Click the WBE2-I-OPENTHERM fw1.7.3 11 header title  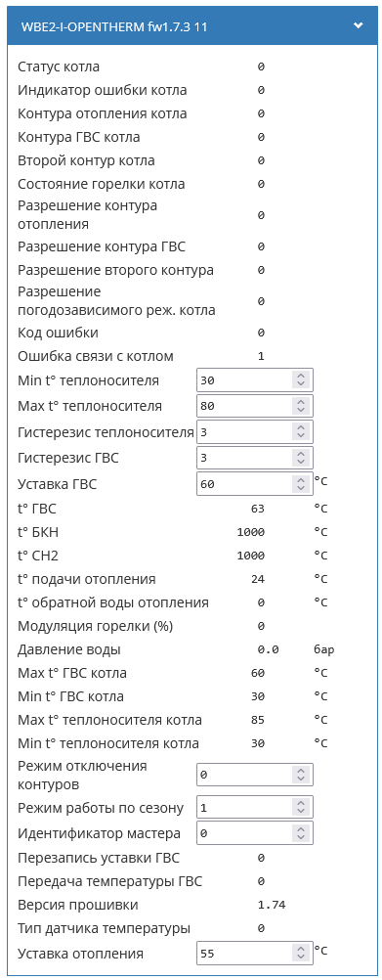click(114, 27)
